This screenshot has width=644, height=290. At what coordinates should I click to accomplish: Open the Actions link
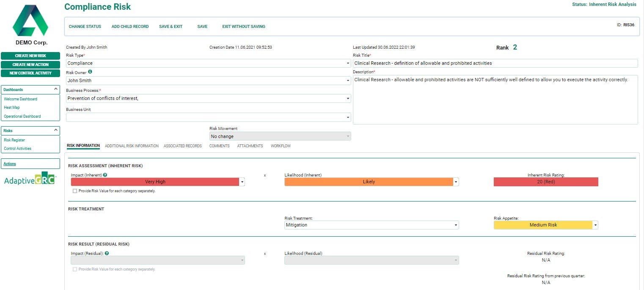click(x=10, y=164)
